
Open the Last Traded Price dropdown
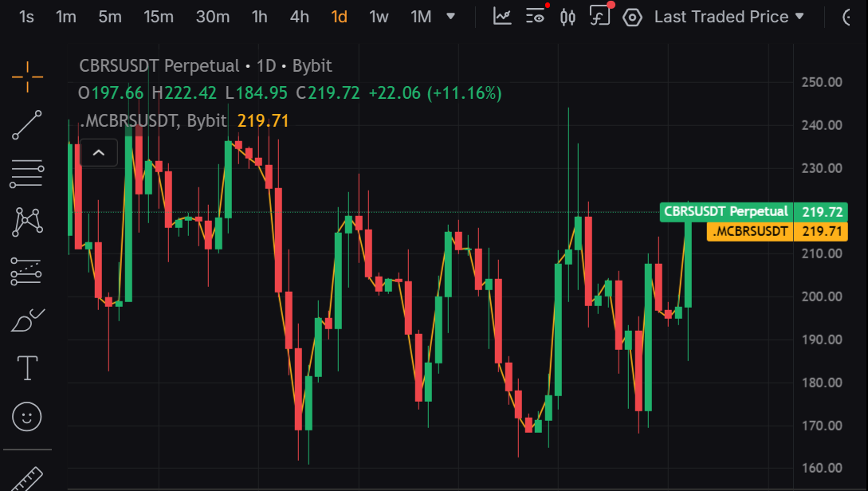coord(729,18)
